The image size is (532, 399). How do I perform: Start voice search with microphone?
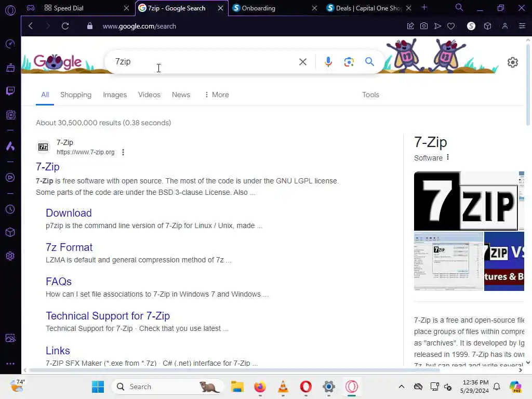(x=328, y=62)
